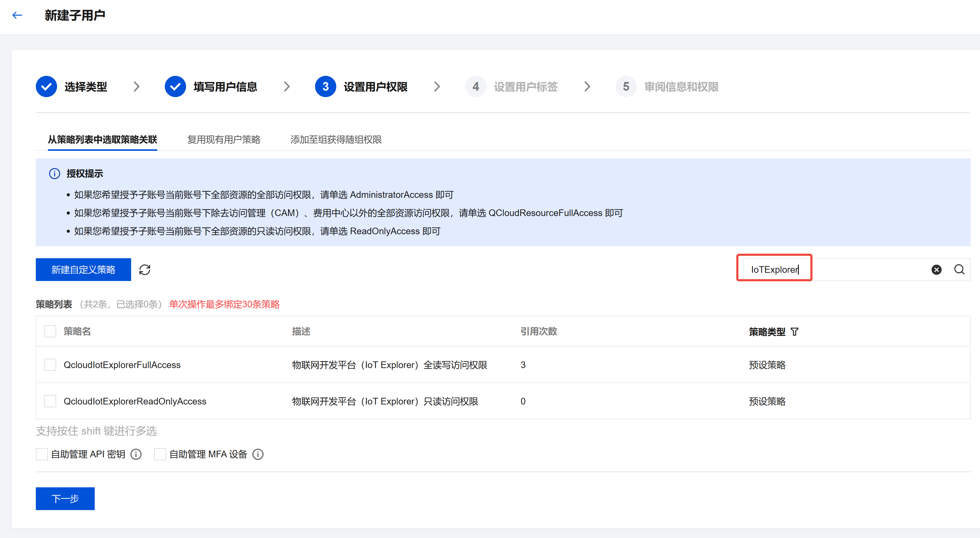
Task: Click info icon beside 自助管理 API 密钥
Action: tap(136, 454)
